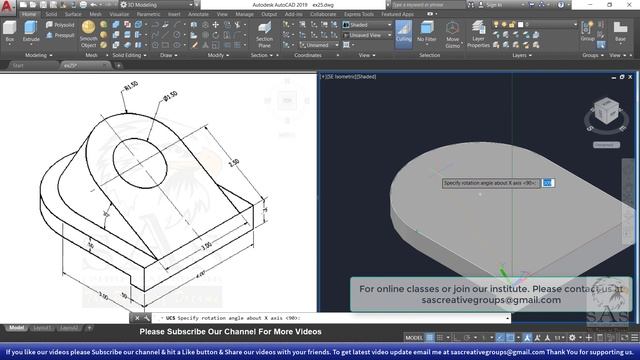Expand the Groups panel
This screenshot has width=640, height=360.
[593, 55]
